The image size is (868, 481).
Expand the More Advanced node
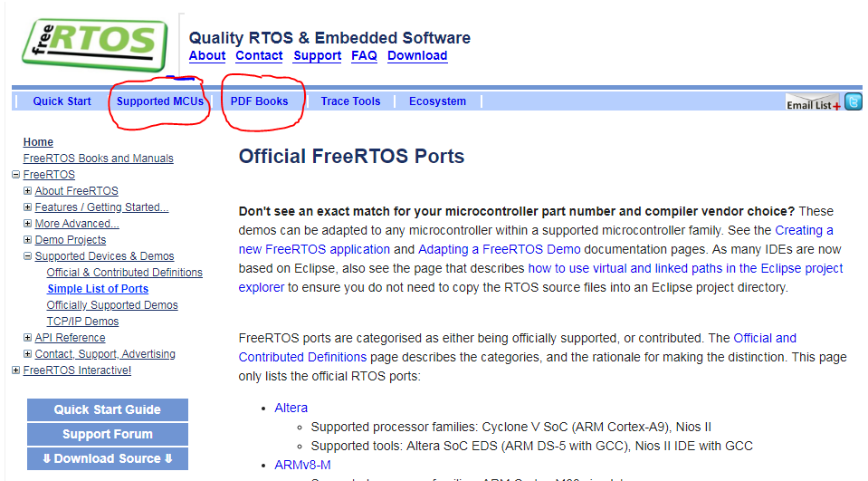[28, 224]
